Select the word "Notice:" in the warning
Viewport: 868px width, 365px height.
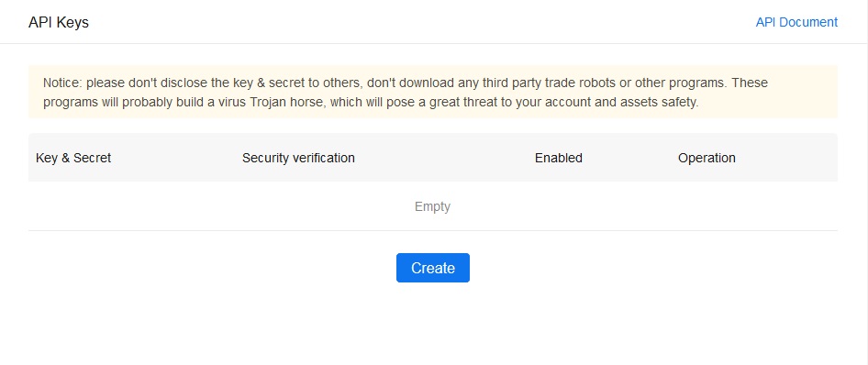coord(62,83)
